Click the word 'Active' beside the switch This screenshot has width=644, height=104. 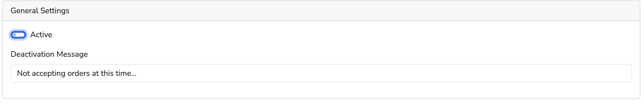pyautogui.click(x=41, y=35)
